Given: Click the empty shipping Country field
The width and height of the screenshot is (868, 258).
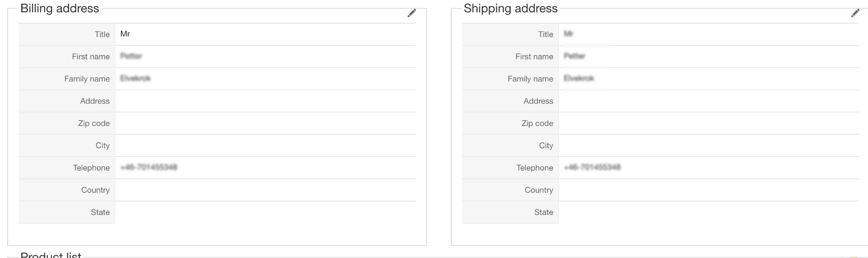Looking at the screenshot, I should pyautogui.click(x=709, y=190).
